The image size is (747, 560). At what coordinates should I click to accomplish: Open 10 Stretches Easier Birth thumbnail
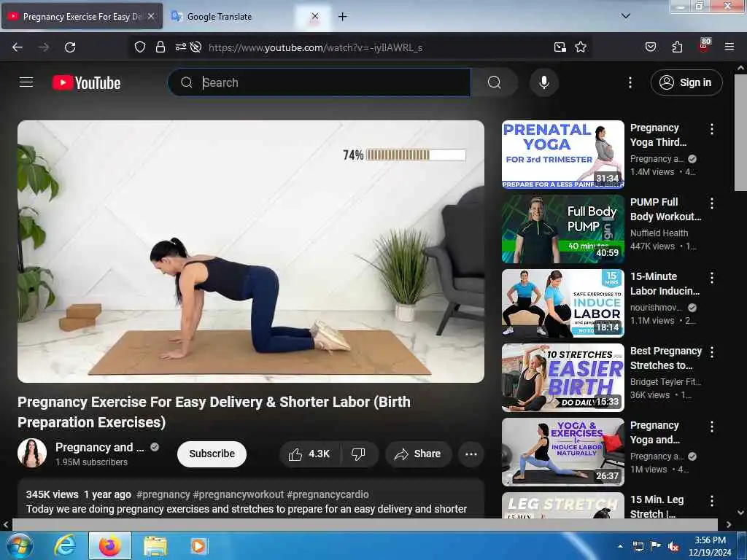(562, 378)
